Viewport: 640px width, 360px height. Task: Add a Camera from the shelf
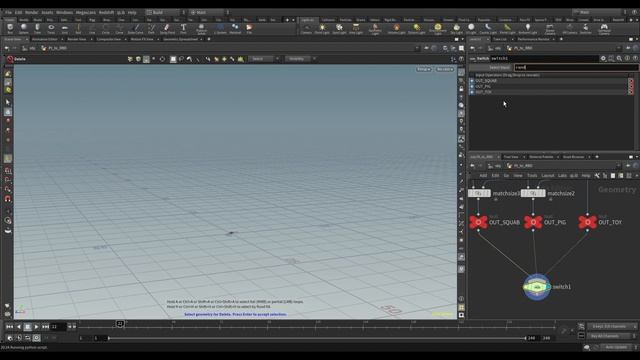tap(306, 29)
